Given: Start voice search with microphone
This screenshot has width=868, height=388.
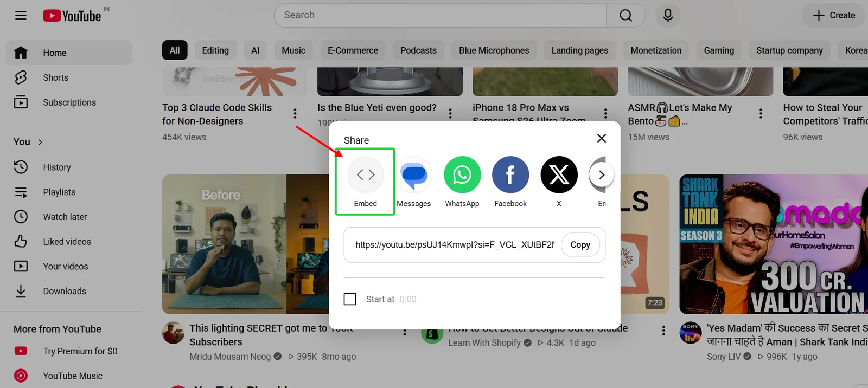Looking at the screenshot, I should [668, 15].
